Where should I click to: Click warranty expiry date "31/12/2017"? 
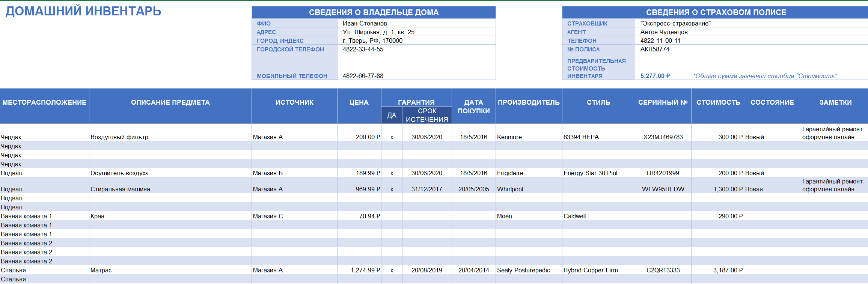(427, 185)
